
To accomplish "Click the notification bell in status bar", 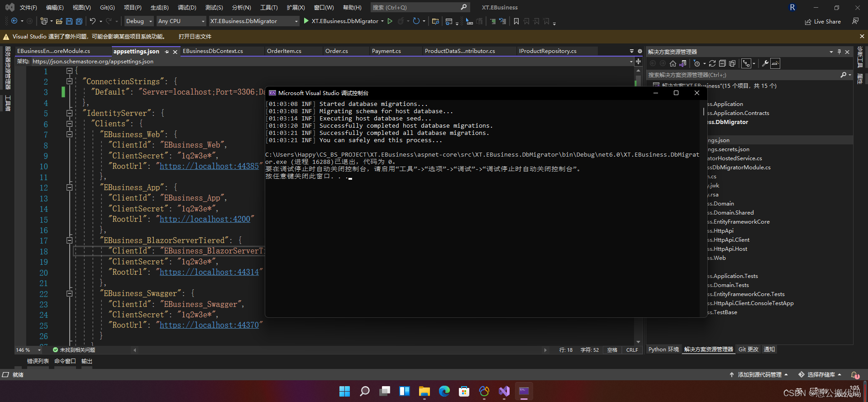I will [855, 375].
